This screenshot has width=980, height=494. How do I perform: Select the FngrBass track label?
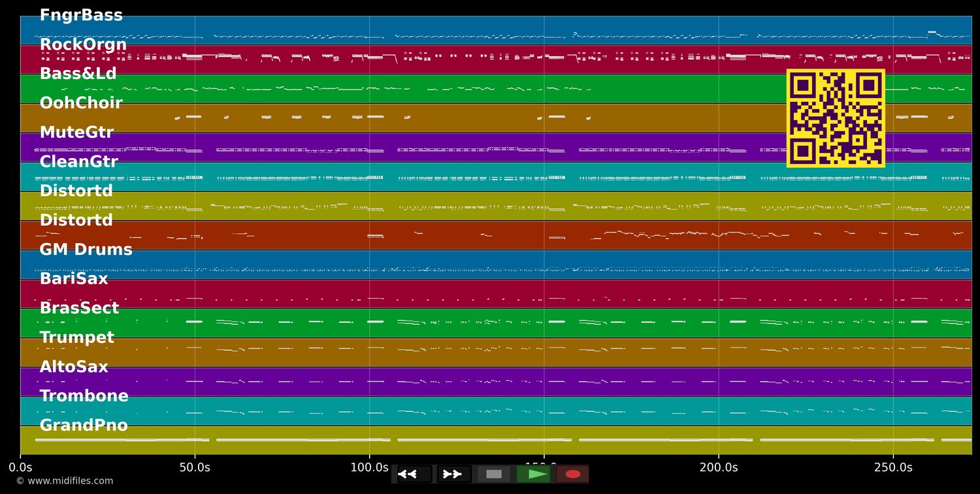(x=81, y=14)
